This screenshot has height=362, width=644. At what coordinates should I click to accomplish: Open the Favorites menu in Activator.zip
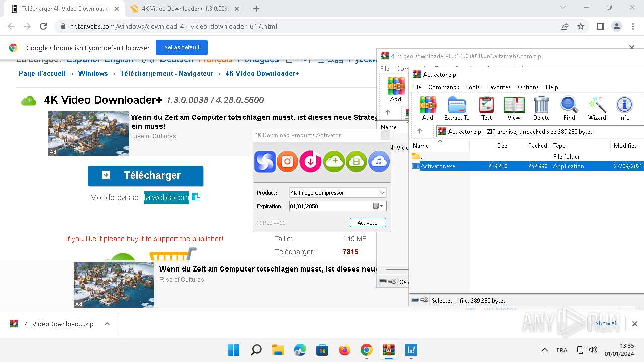499,87
